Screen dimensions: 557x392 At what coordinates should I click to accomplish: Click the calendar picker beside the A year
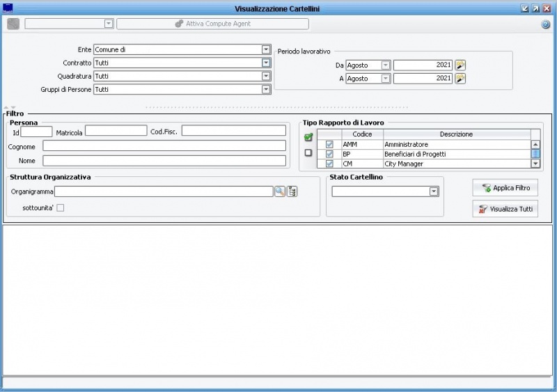coord(460,79)
